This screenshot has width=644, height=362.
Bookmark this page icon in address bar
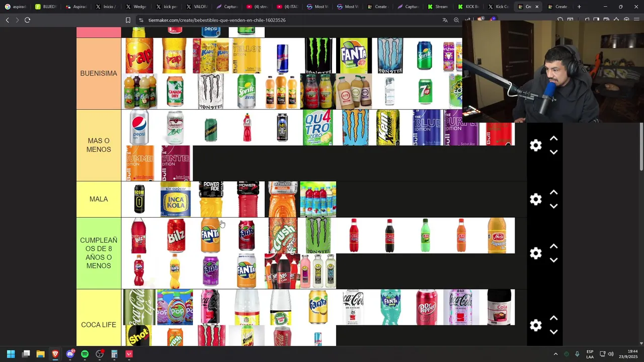click(128, 20)
